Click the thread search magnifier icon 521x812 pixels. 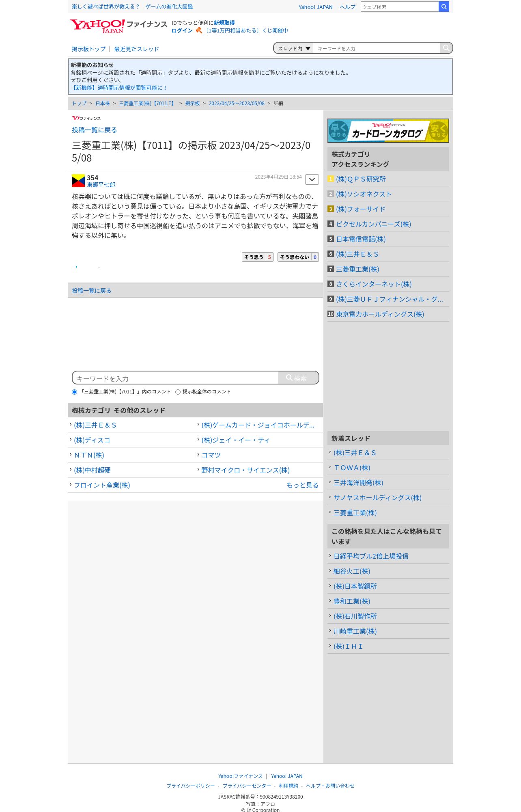click(446, 48)
